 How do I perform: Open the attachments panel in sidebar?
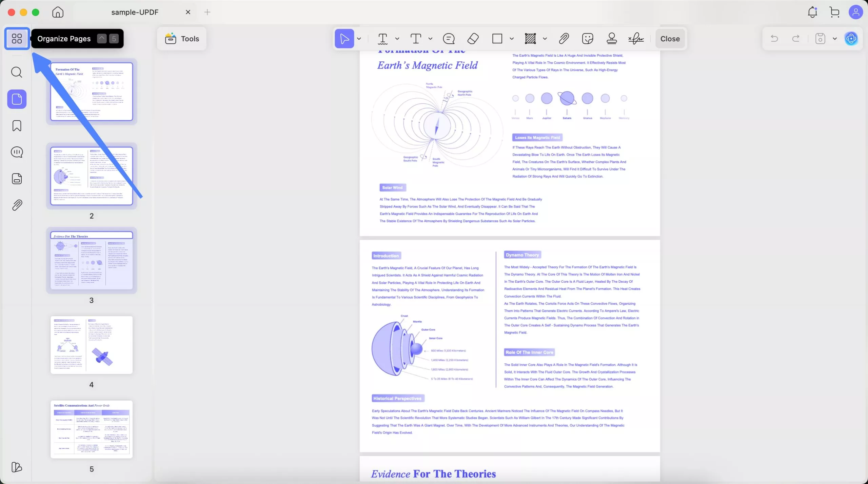[x=17, y=205]
